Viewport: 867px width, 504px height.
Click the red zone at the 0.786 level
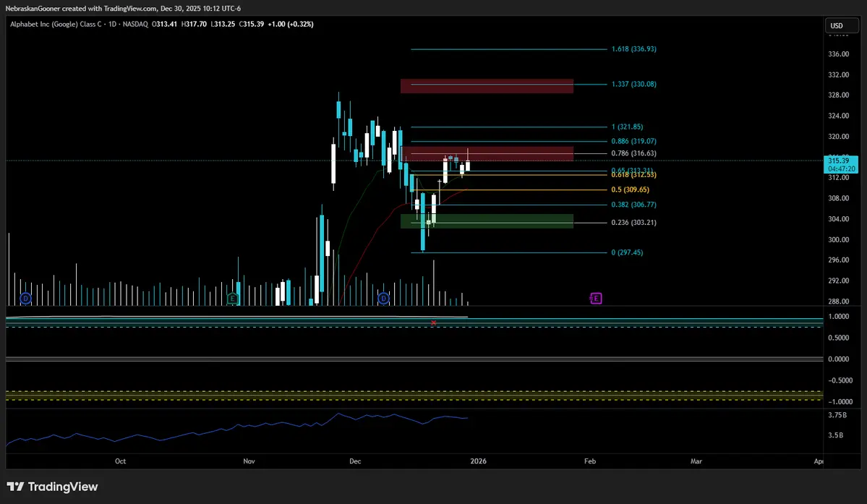pos(487,153)
